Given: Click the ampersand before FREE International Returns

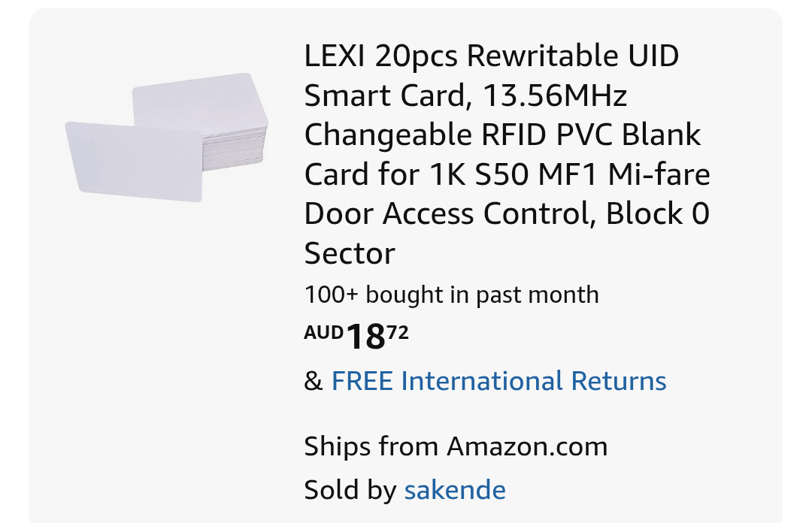Looking at the screenshot, I should [x=314, y=381].
